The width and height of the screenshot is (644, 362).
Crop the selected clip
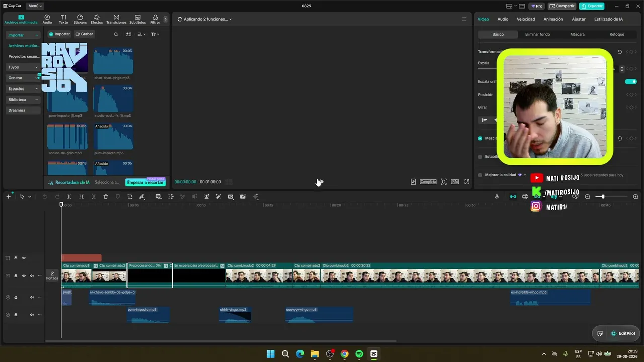coord(130,197)
